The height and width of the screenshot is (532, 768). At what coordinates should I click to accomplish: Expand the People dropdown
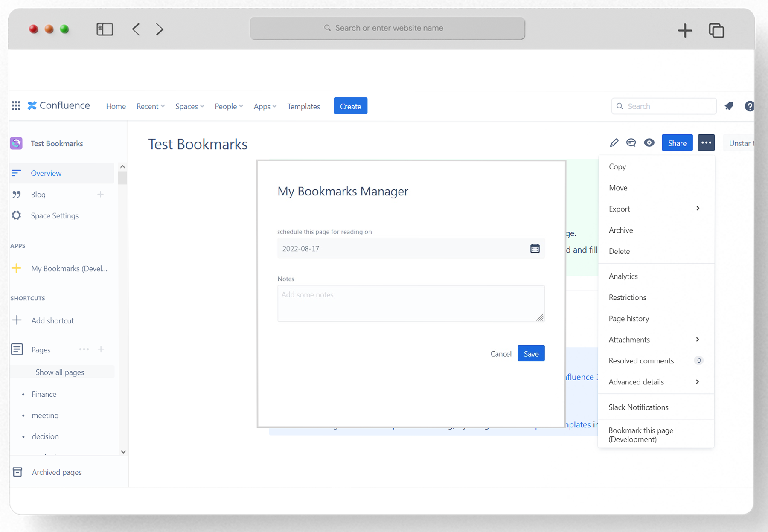coord(229,106)
